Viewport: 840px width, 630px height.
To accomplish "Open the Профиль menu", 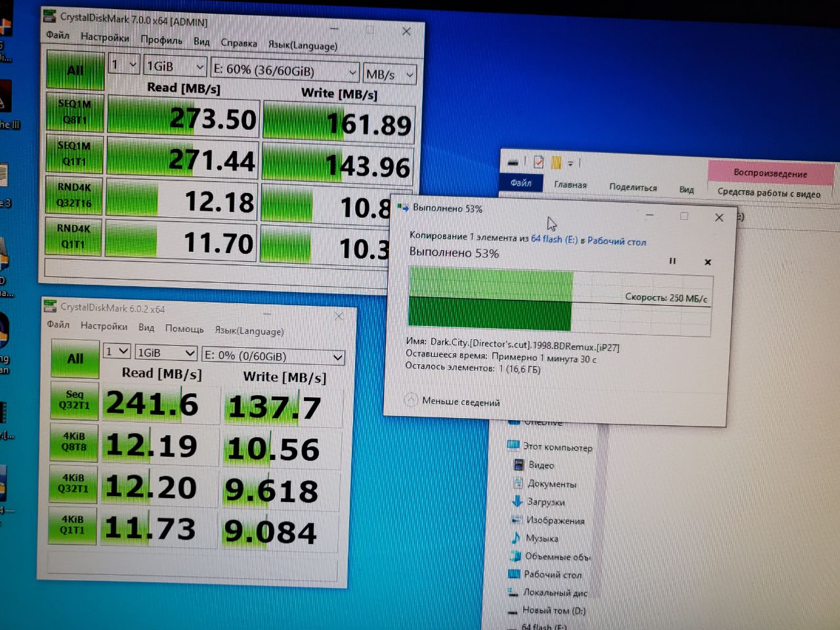I will pos(161,39).
